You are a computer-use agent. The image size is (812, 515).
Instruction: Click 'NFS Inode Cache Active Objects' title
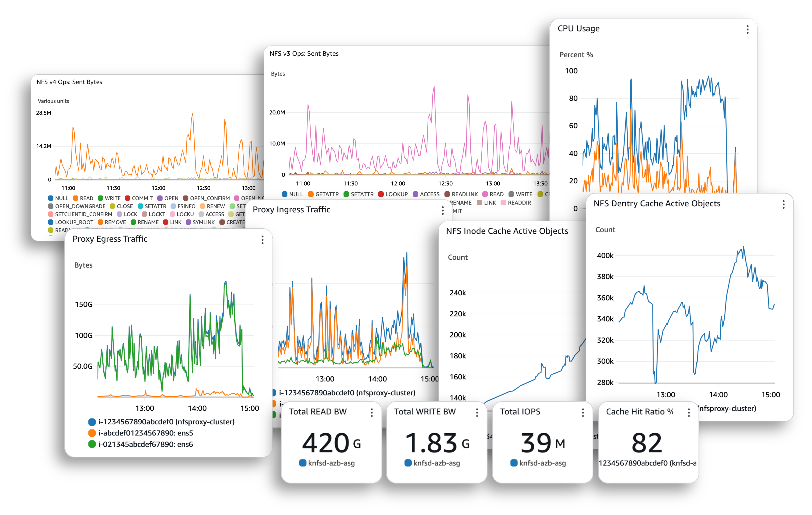[507, 231]
